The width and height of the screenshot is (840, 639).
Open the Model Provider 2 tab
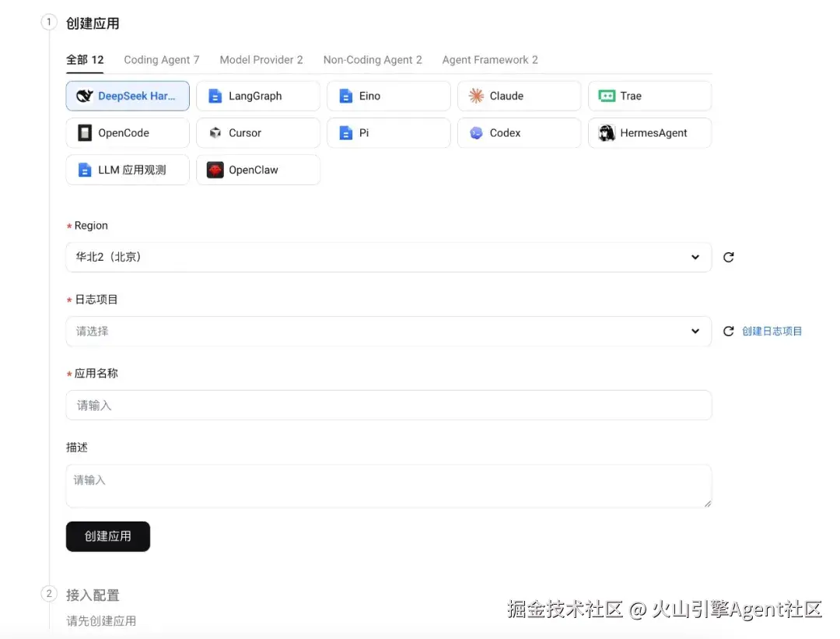[261, 60]
